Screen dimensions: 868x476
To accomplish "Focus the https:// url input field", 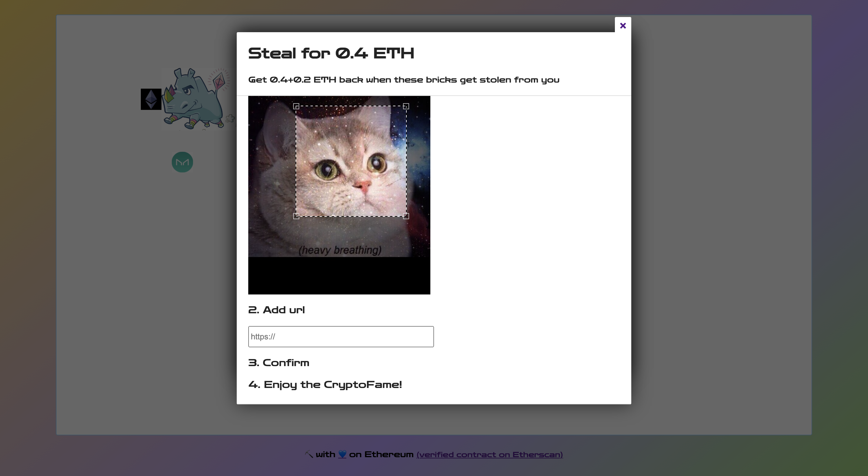I will tap(341, 336).
